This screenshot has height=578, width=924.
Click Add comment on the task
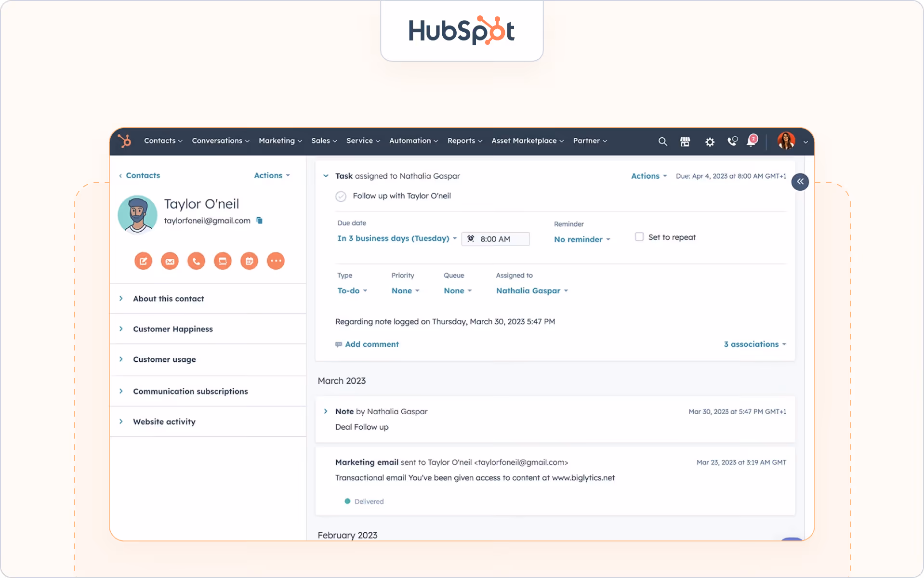pos(367,344)
